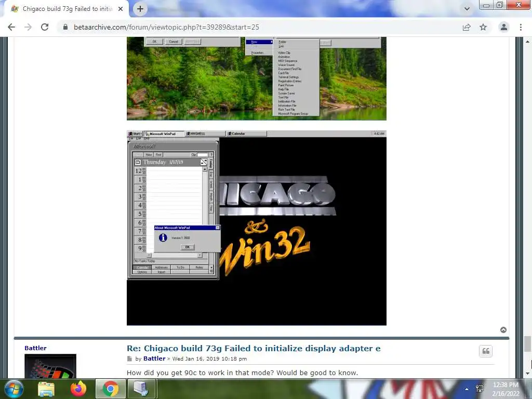Screen dimensions: 532x399
Task: Open the Chicago & Win32 screenshot image
Action: point(257,228)
